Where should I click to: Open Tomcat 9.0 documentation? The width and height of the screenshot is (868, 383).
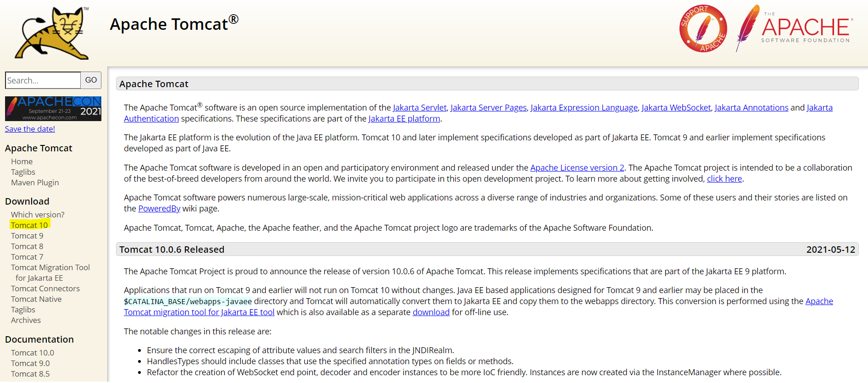pyautogui.click(x=30, y=363)
